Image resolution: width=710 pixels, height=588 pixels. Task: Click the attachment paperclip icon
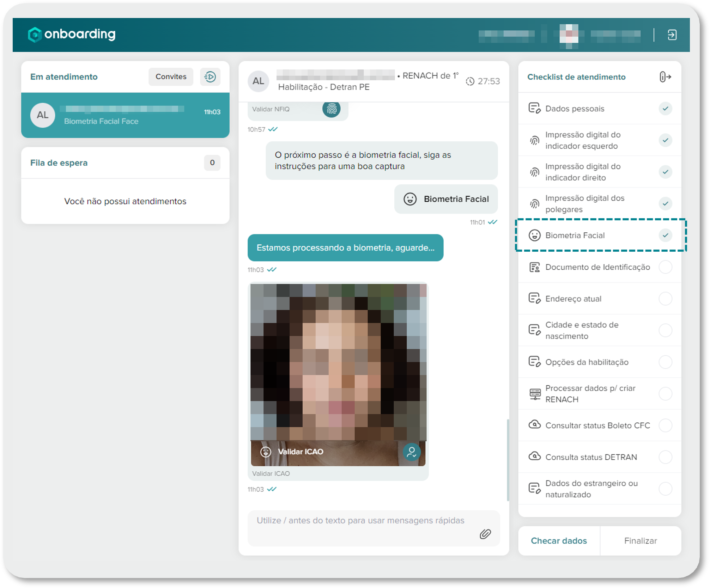(x=485, y=534)
